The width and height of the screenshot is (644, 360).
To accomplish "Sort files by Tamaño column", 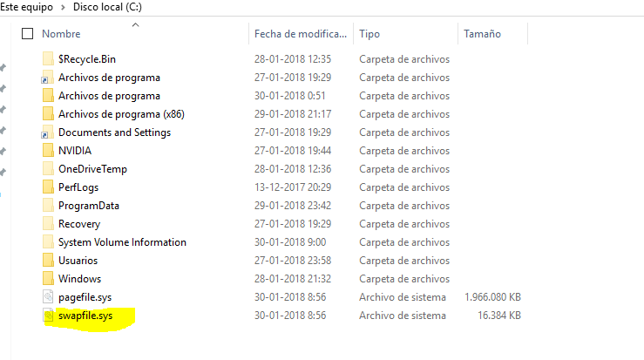I will 482,34.
